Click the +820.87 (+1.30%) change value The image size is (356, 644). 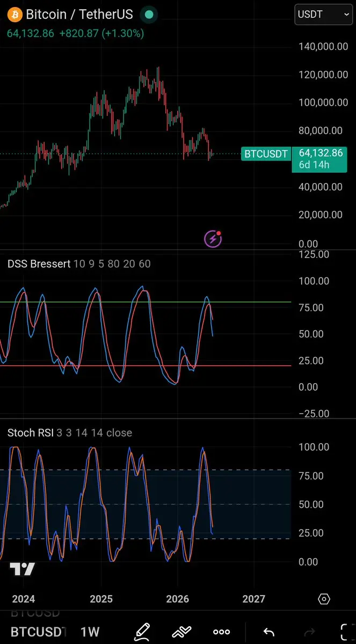101,33
